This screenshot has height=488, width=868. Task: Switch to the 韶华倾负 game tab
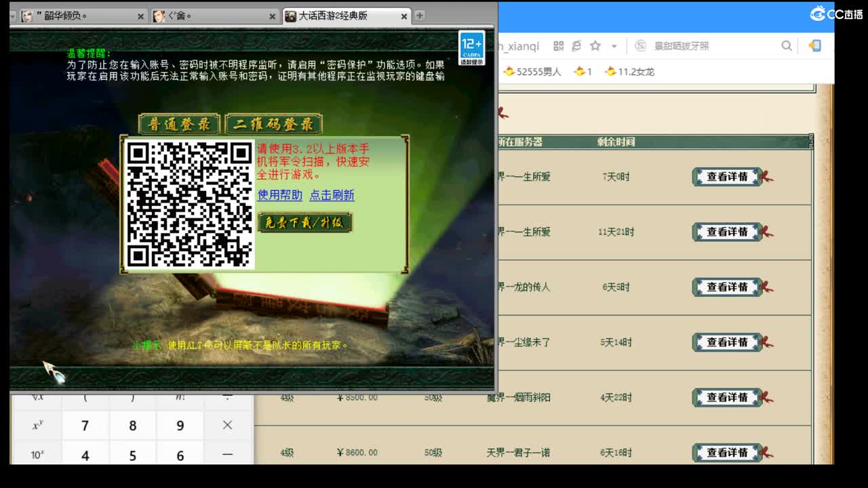[81, 16]
